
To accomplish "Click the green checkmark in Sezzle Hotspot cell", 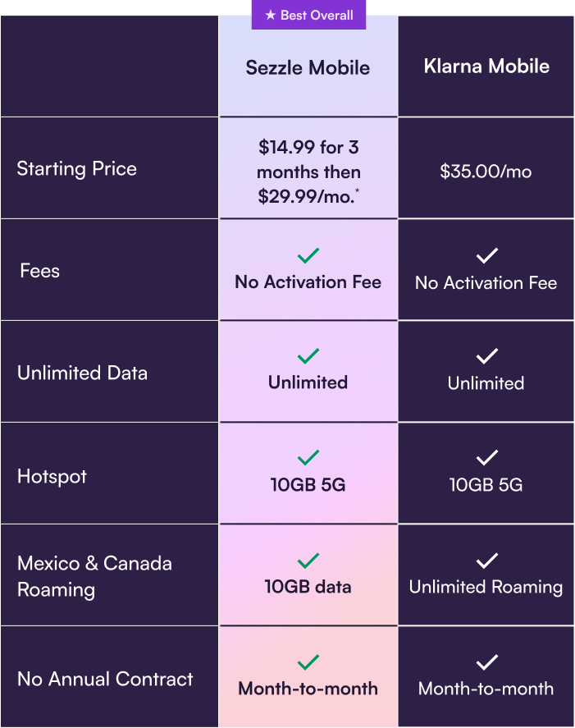I will (x=308, y=458).
